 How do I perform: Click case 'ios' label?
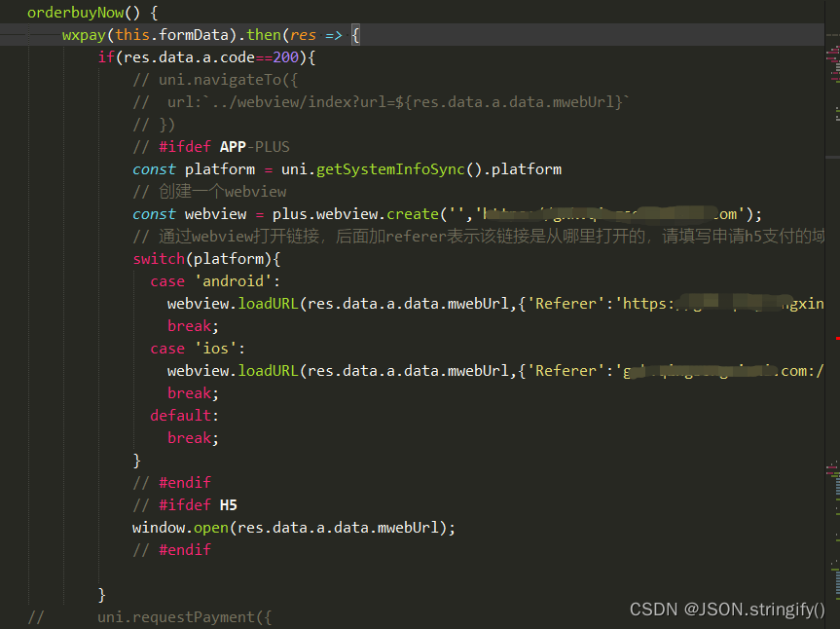[x=199, y=349]
